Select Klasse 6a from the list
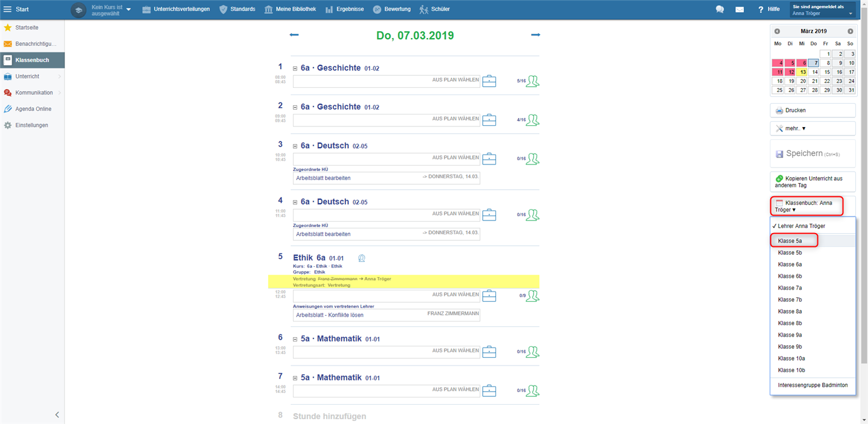 (813, 264)
